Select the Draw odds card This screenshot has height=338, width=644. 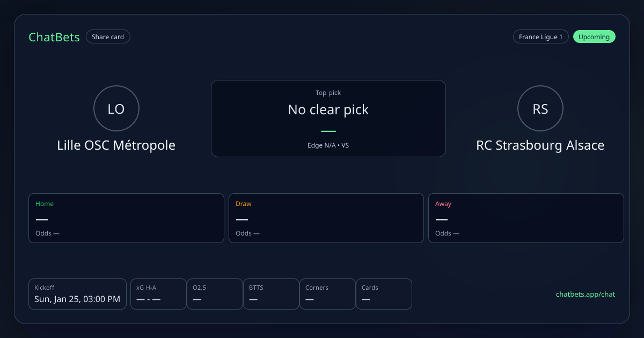[326, 218]
